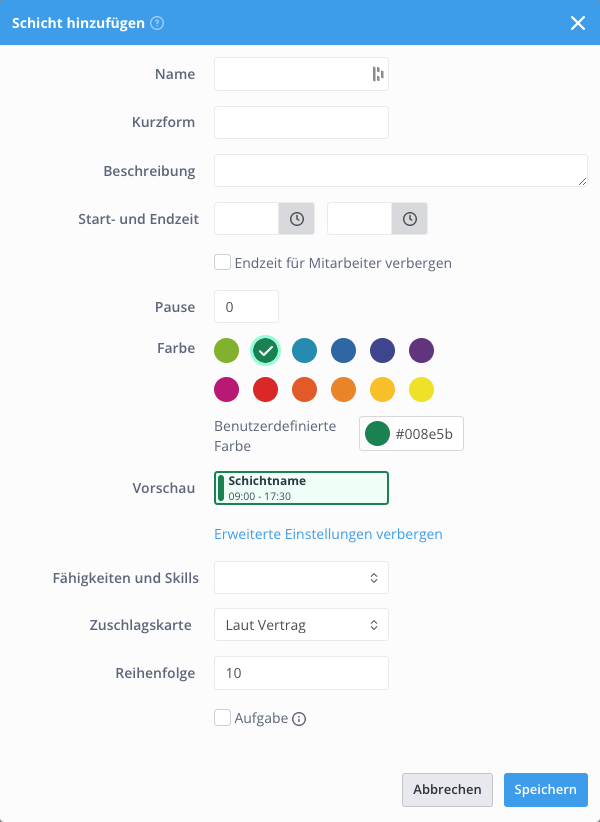Open the Zuschlagskarte Laut Vertrag dropdown

point(301,624)
